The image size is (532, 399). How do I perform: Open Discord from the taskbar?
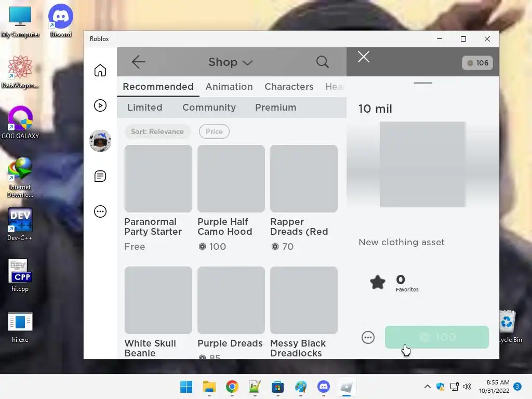[323, 387]
